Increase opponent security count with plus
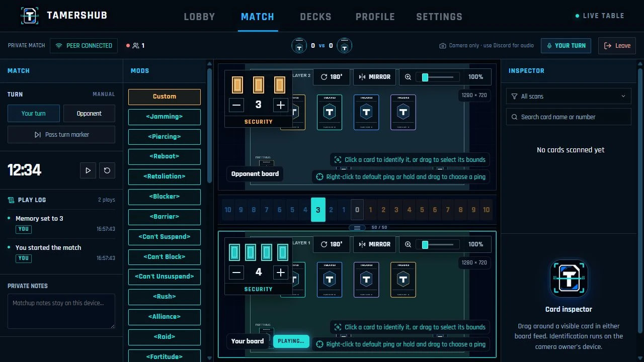 click(x=281, y=105)
